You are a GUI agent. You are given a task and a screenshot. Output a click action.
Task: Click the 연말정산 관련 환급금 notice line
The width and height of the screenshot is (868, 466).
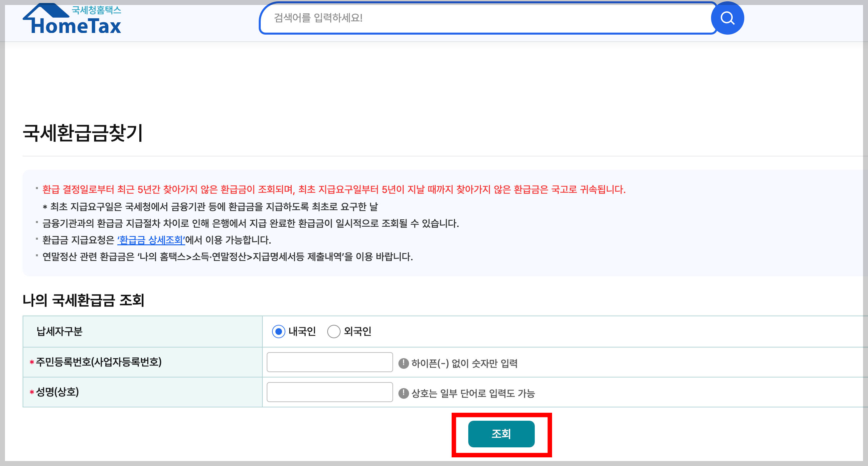[x=227, y=257]
